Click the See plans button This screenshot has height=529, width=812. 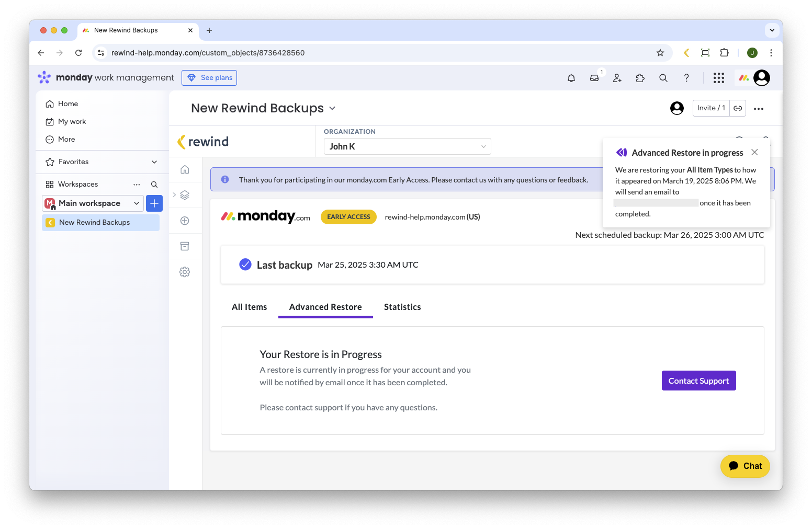[x=209, y=78]
